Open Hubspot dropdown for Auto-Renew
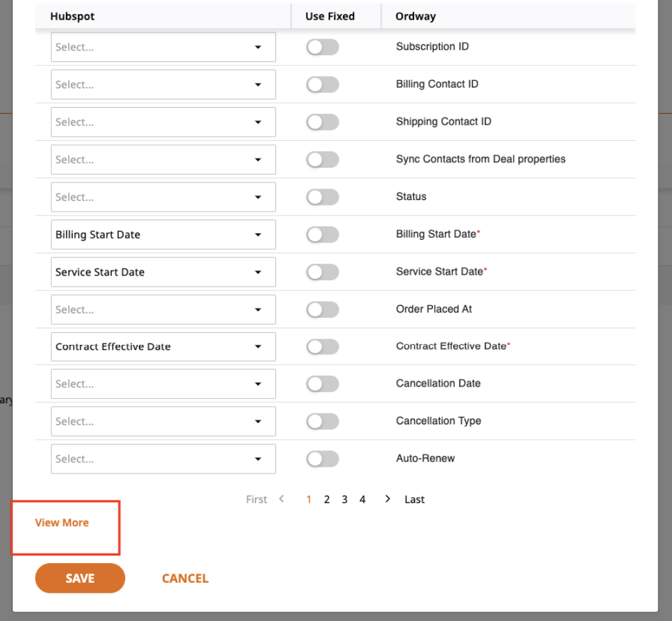The height and width of the screenshot is (621, 672). point(163,459)
